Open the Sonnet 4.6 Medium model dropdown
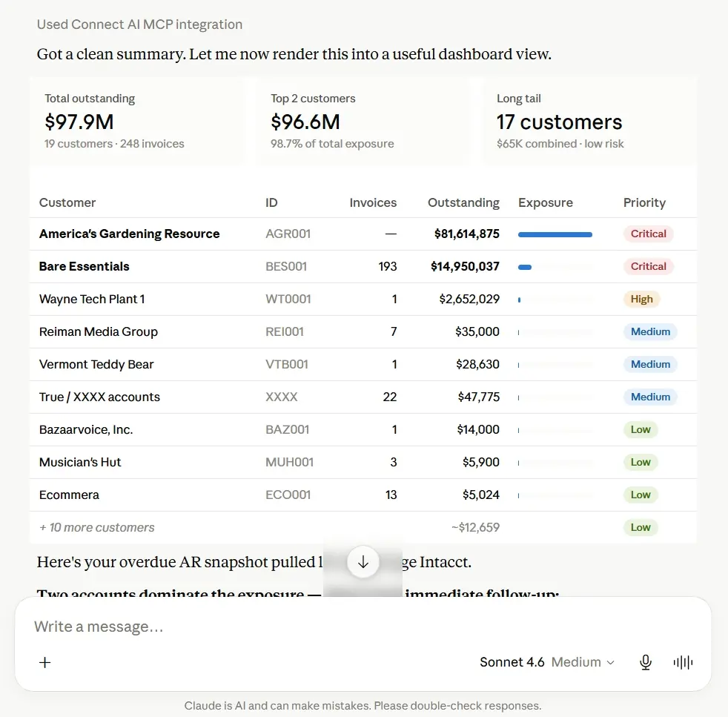 547,661
